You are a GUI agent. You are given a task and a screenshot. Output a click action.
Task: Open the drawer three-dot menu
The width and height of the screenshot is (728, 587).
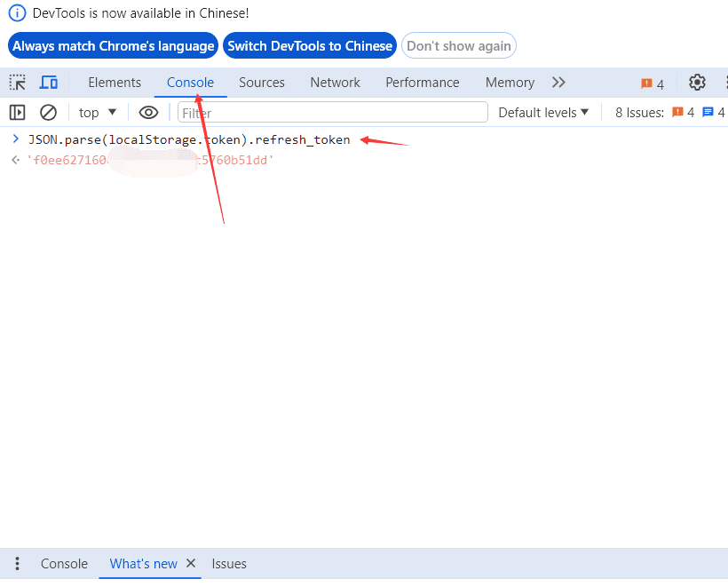pos(17,564)
